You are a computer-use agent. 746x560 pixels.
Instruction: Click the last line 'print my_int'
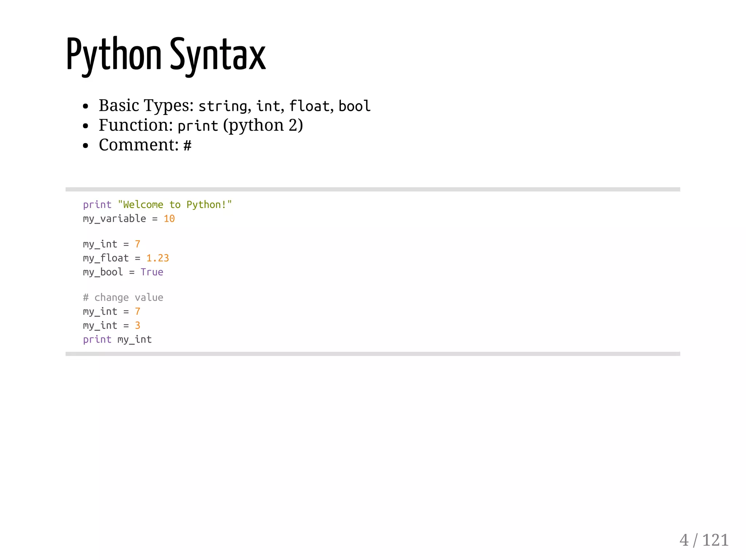coord(117,340)
